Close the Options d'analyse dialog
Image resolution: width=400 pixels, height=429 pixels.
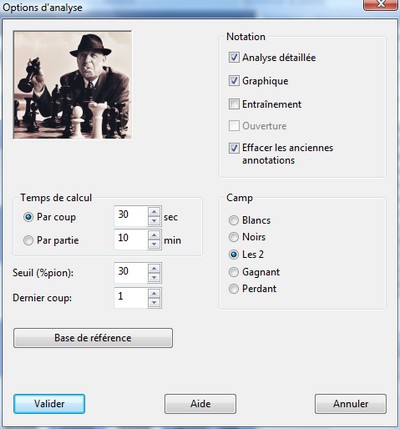pyautogui.click(x=380, y=4)
